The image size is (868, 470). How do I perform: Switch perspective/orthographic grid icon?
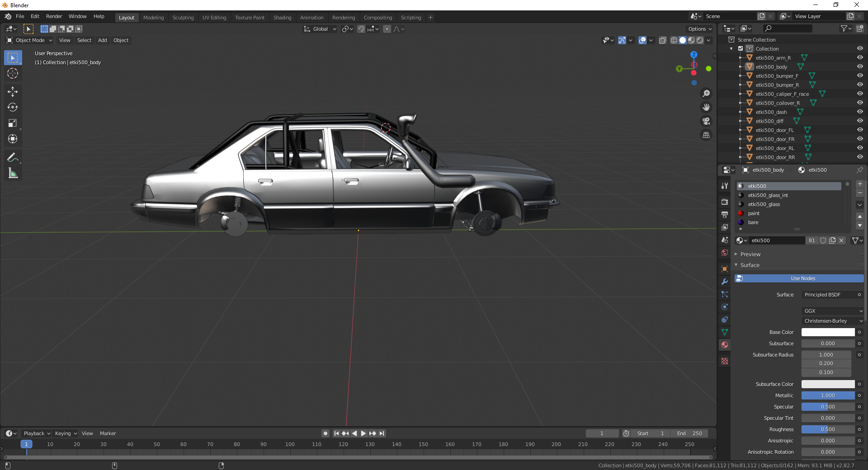click(x=706, y=135)
